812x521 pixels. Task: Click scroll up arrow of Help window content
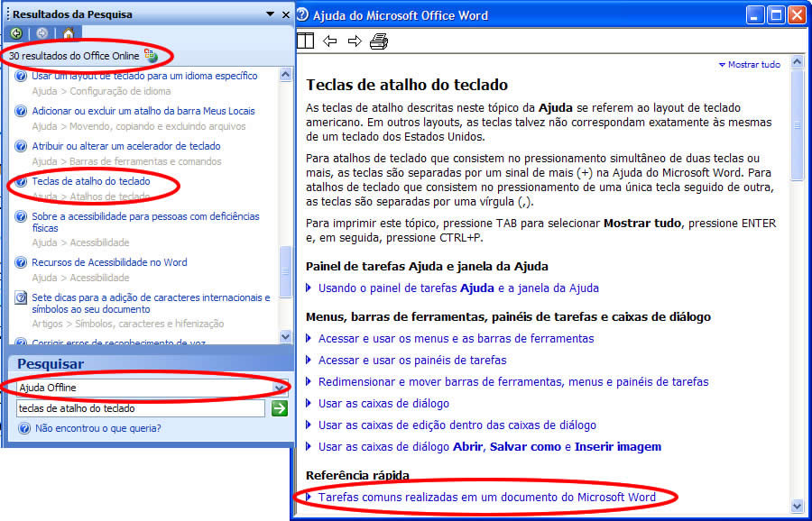[x=797, y=60]
